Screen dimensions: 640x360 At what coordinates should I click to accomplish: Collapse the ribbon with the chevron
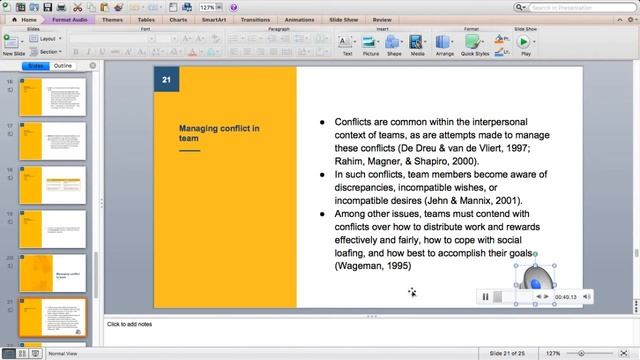click(620, 20)
